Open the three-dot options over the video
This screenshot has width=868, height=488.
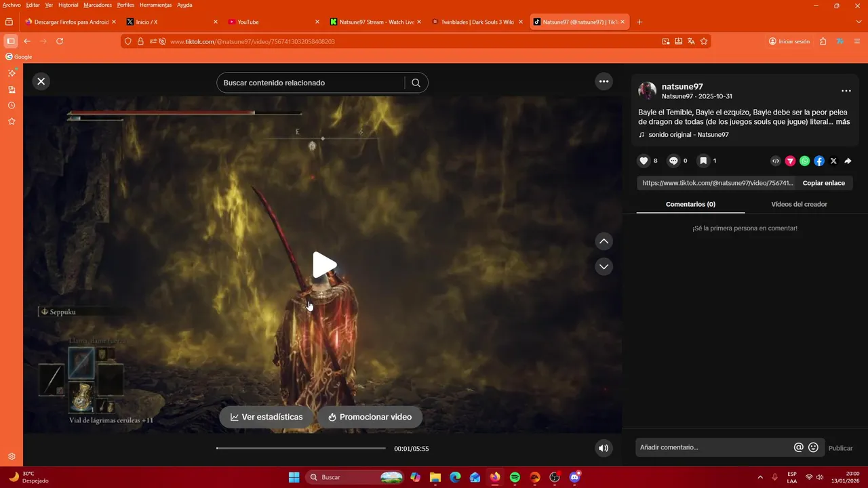(604, 81)
